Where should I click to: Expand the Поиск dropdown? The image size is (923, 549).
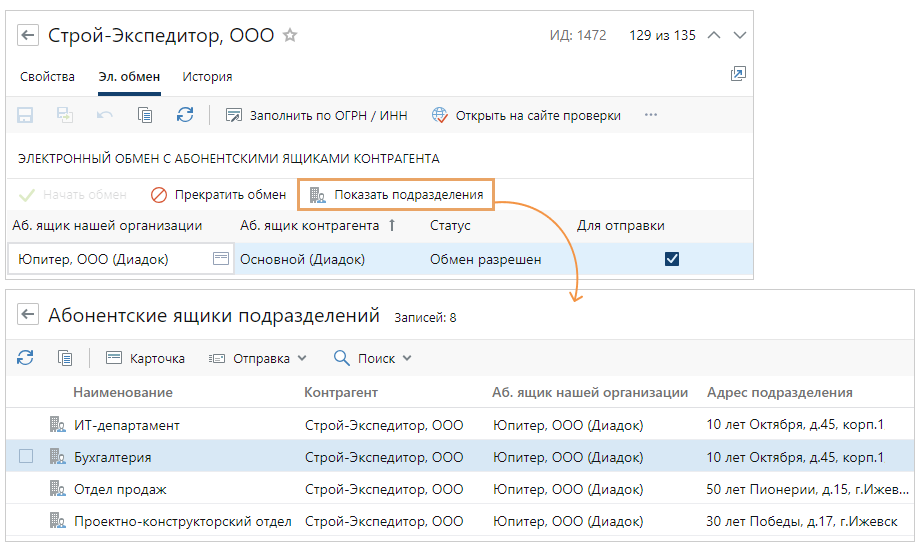coord(373,358)
